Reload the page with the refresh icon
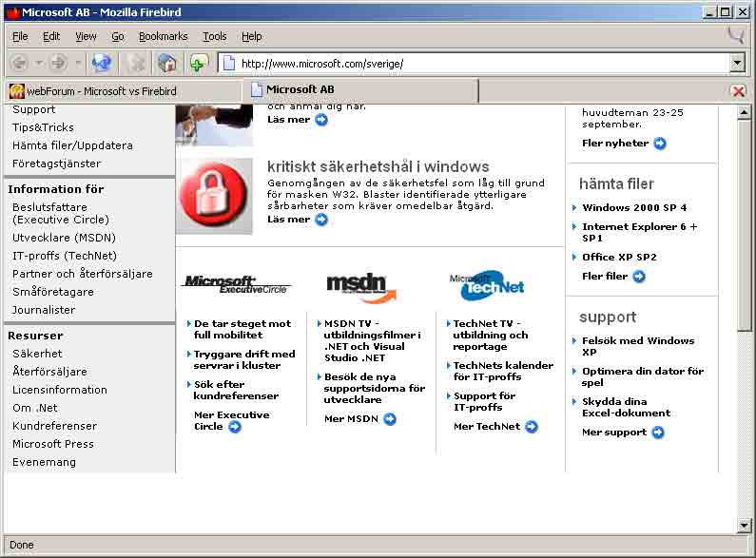The width and height of the screenshot is (756, 558). [102, 63]
